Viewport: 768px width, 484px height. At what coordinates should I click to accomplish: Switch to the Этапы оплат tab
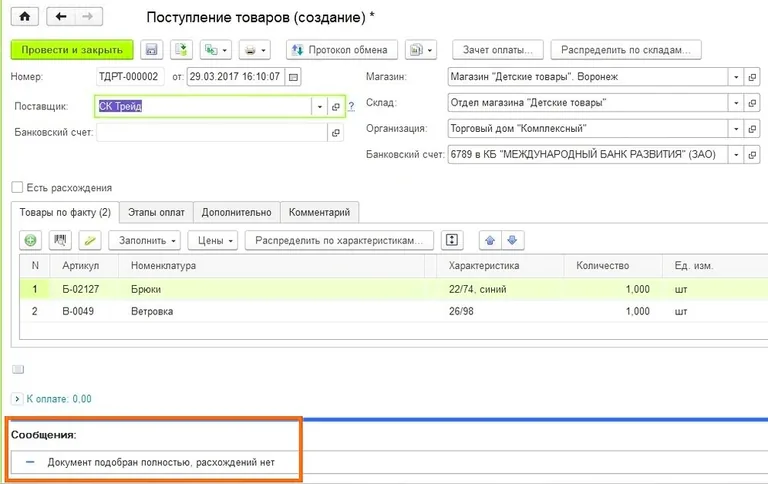[156, 212]
